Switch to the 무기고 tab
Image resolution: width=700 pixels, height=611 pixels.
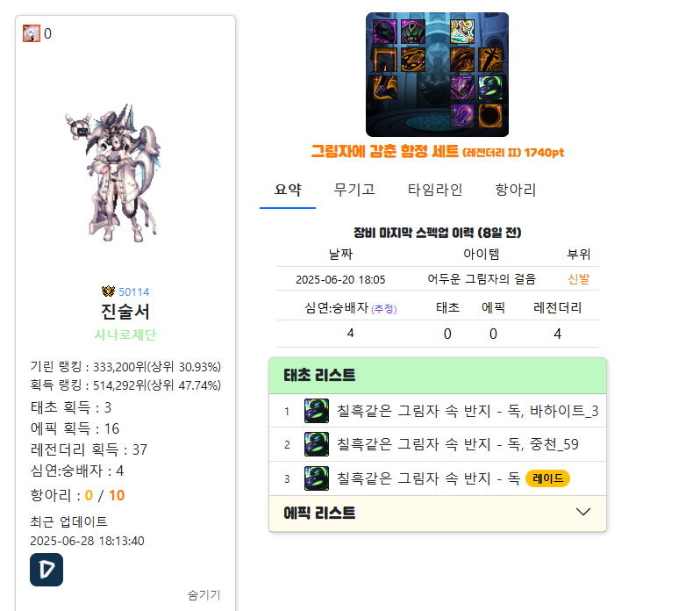[x=354, y=190]
